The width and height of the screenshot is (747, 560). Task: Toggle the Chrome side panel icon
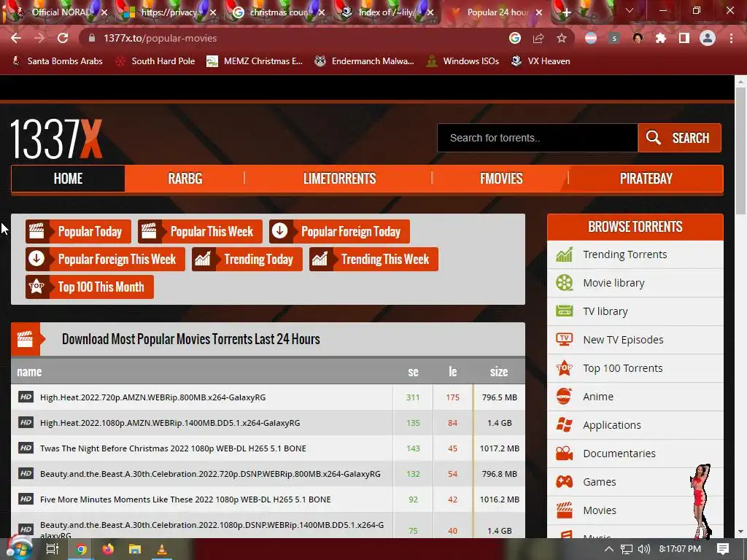click(x=684, y=38)
